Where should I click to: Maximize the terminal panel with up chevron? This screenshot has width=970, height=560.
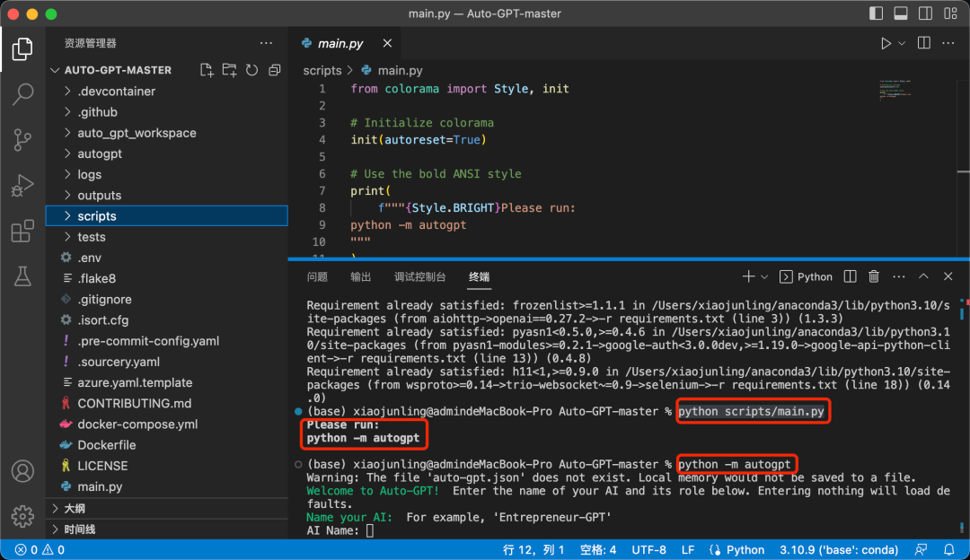coord(922,276)
